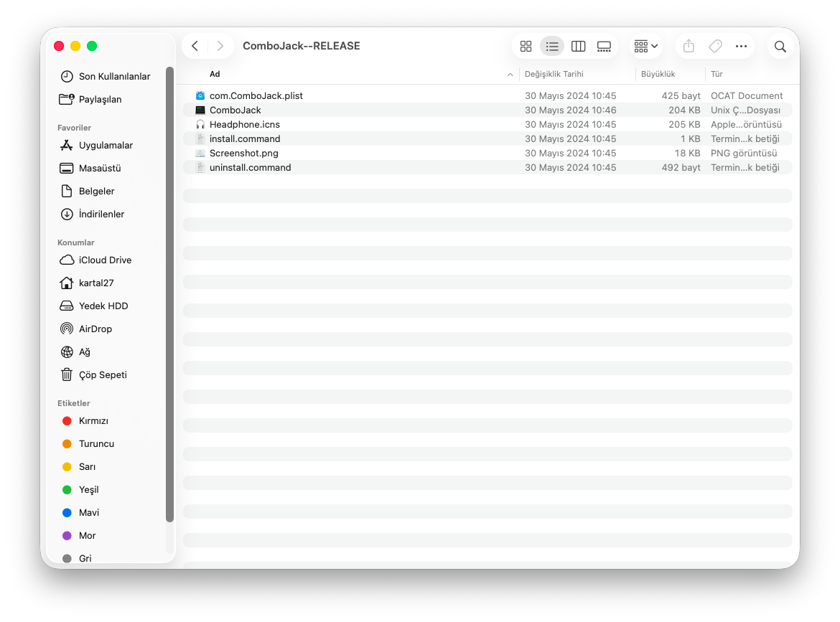The width and height of the screenshot is (840, 622).
Task: Switch to icon grid view
Action: coord(526,47)
